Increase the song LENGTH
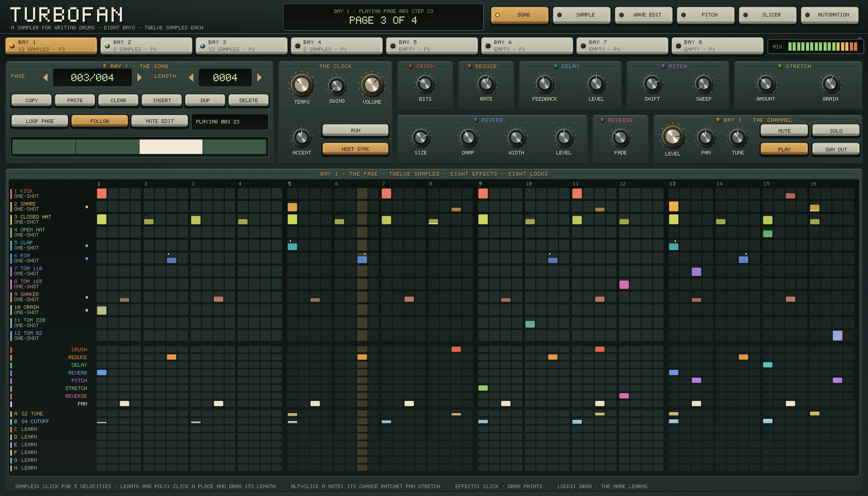Viewport: 868px width, 496px height. pyautogui.click(x=259, y=78)
